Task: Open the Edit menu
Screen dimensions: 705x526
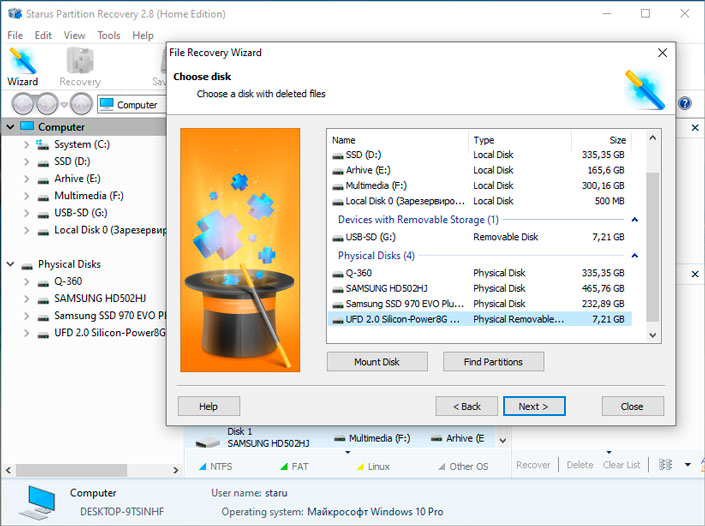Action: pyautogui.click(x=43, y=35)
